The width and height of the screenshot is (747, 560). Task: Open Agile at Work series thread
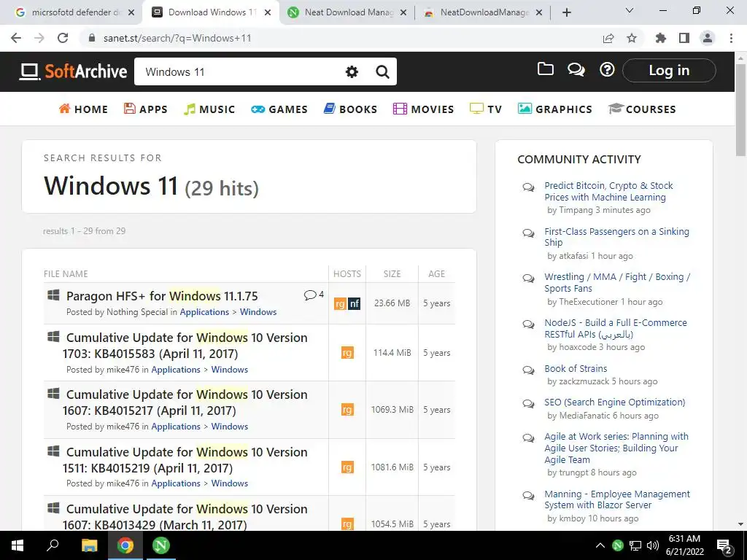(616, 448)
